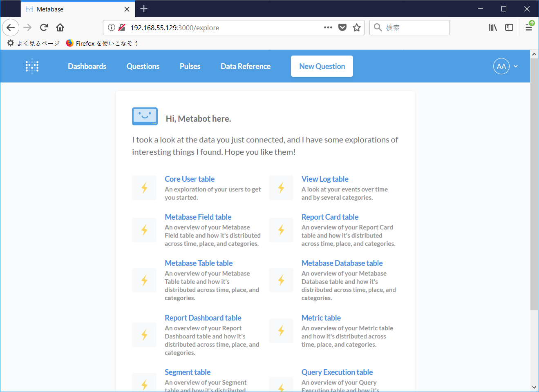The image size is (539, 392).
Task: Open the Report Dashboard table link
Action: coord(203,318)
